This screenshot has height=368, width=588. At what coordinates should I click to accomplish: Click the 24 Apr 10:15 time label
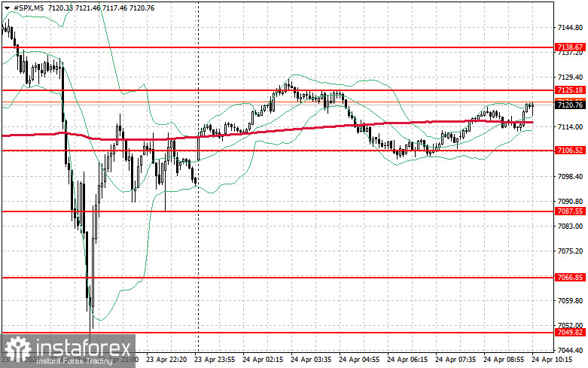coord(552,360)
